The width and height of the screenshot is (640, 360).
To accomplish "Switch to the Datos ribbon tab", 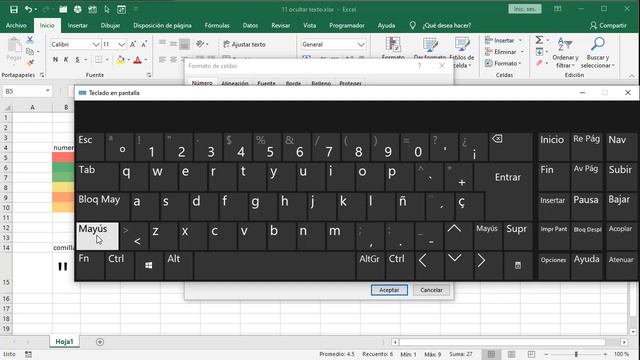I will (x=250, y=25).
